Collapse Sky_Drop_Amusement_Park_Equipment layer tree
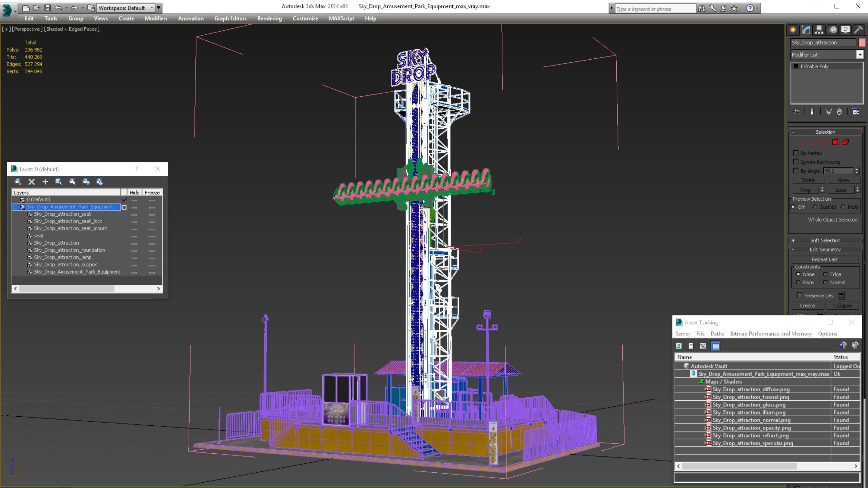The width and height of the screenshot is (868, 488). point(15,207)
